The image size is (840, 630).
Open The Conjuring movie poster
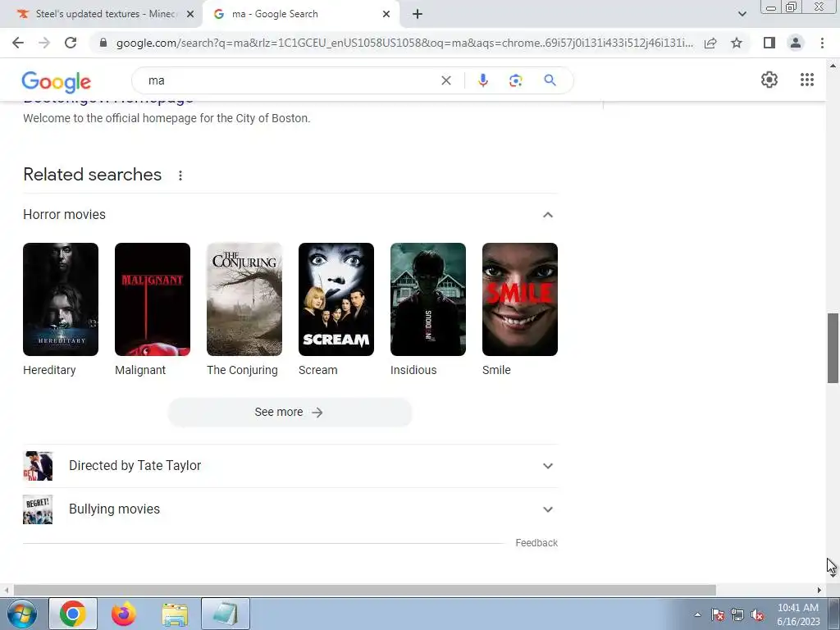[x=244, y=299]
